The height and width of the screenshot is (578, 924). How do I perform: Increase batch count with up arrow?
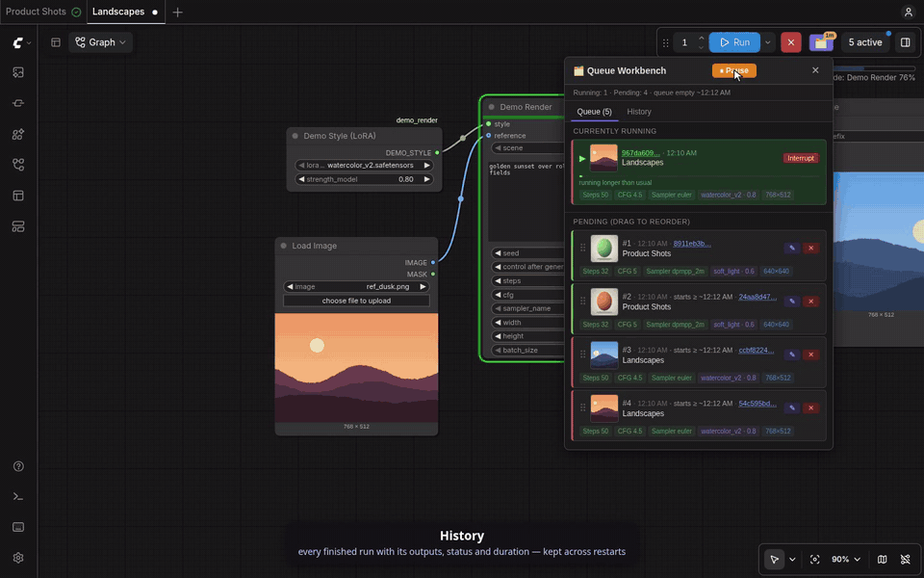(x=702, y=38)
